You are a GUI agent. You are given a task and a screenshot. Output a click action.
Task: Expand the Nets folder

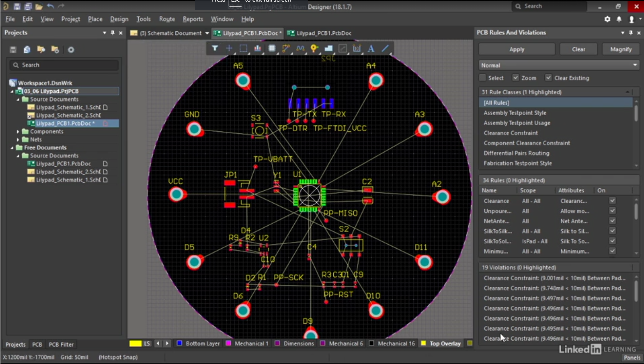click(18, 140)
